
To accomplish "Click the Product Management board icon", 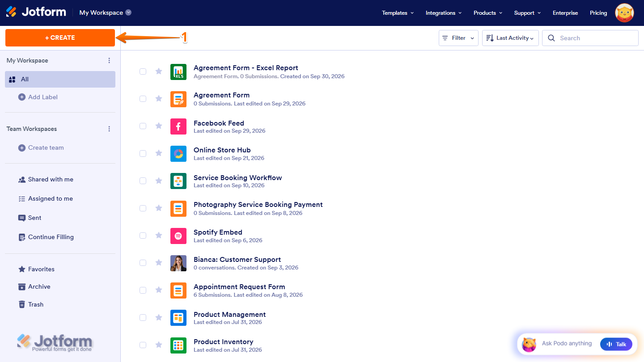I will [x=178, y=318].
